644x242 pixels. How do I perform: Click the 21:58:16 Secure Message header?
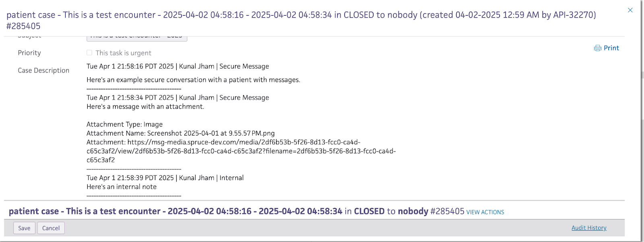click(178, 66)
